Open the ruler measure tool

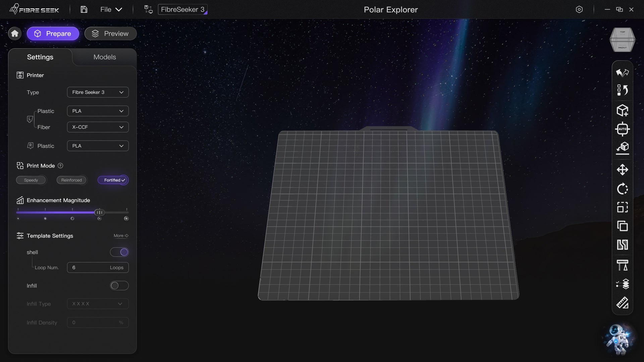[622, 303]
